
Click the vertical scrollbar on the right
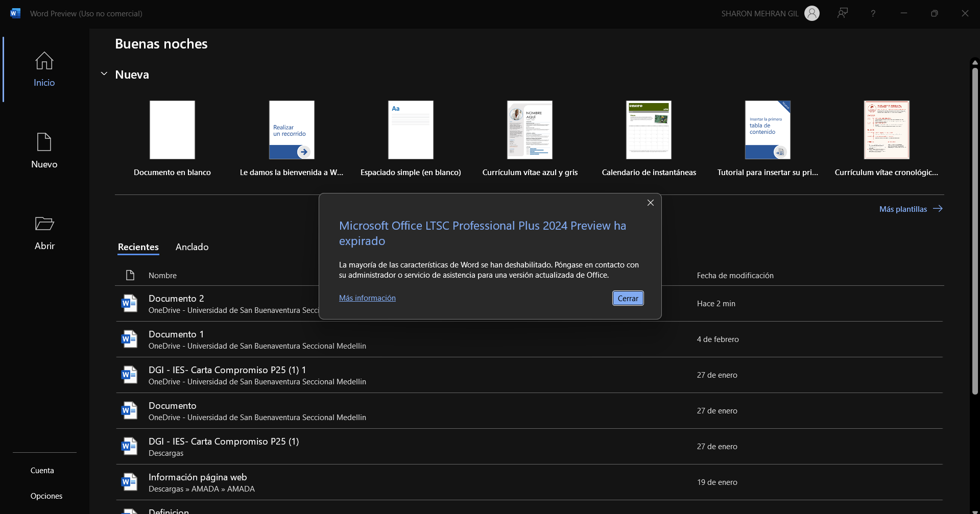pos(975,231)
